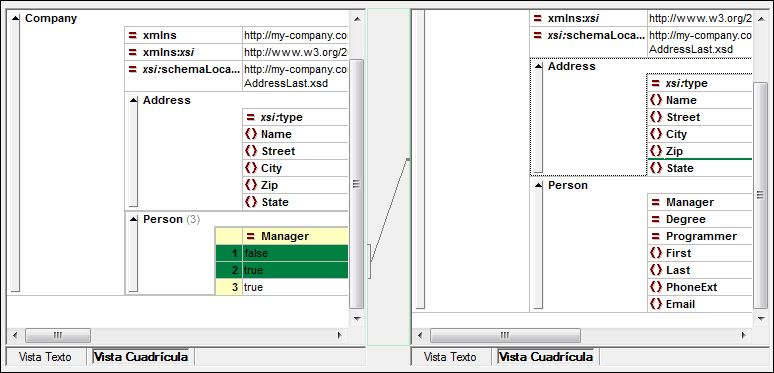The image size is (774, 373).
Task: Collapse the Company element in left pane
Action: 15,18
